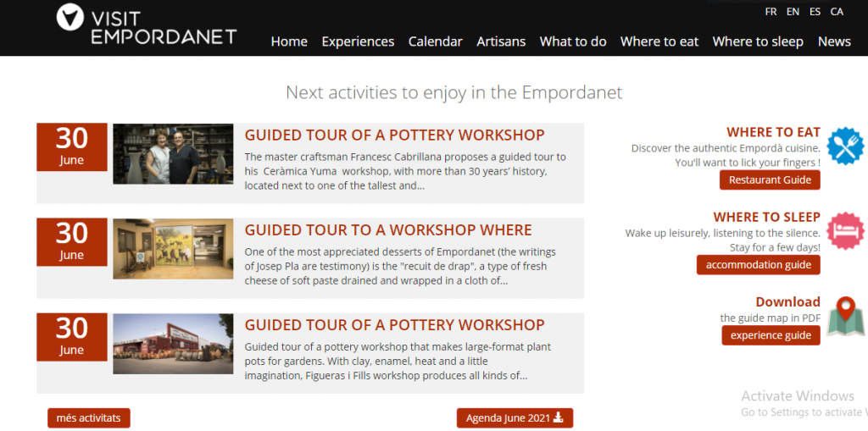Go to the Calendar page
The width and height of the screenshot is (868, 431).
(x=435, y=41)
